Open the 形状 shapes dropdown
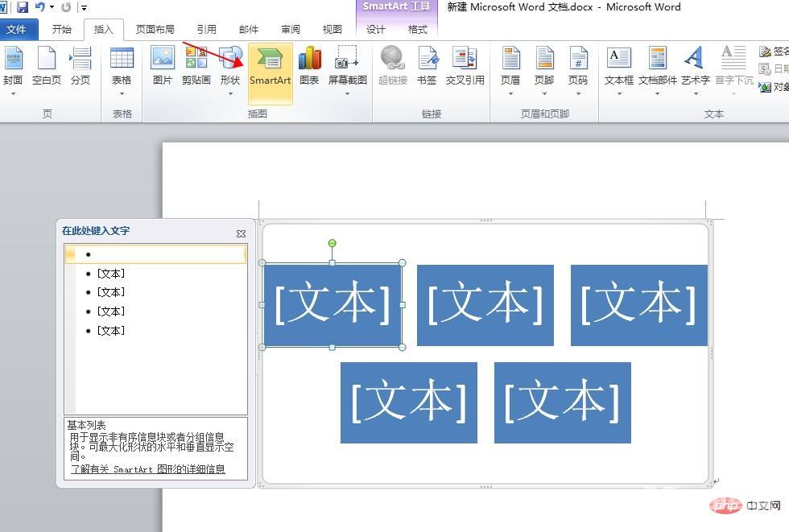 pos(230,93)
